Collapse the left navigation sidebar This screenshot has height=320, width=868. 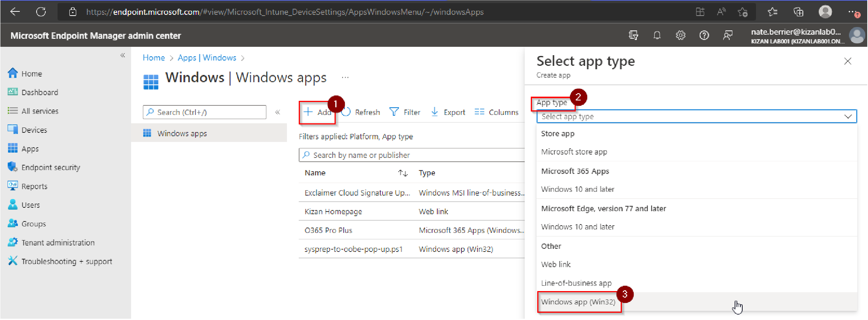point(123,56)
